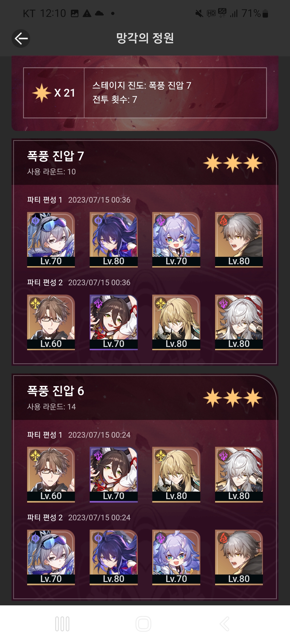
Task: Tap the 스테이지 진도 progress summary box
Action: click(145, 93)
